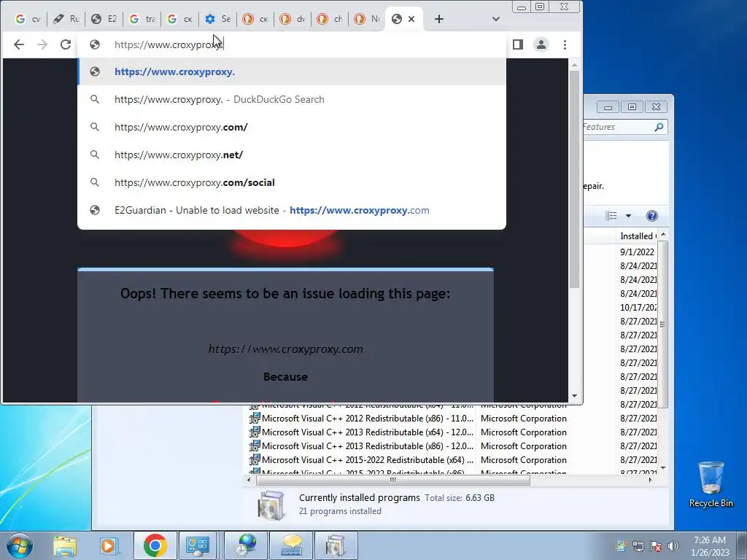Switch to the DuckDuckGo dv tab

[x=293, y=19]
